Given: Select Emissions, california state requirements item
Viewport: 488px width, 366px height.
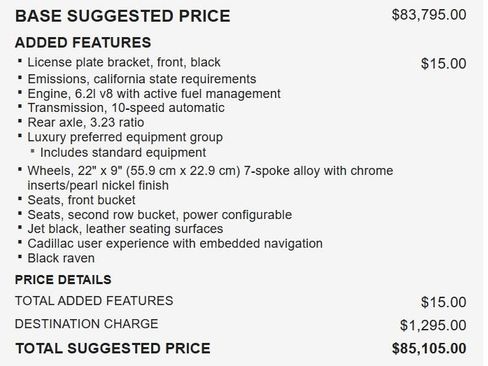Looking at the screenshot, I should click(x=142, y=79).
